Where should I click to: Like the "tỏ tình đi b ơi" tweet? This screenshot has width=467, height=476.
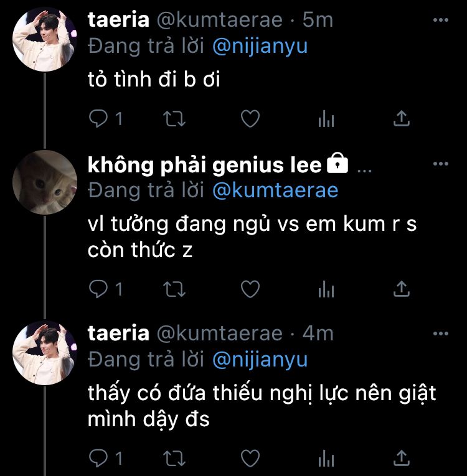(x=250, y=118)
